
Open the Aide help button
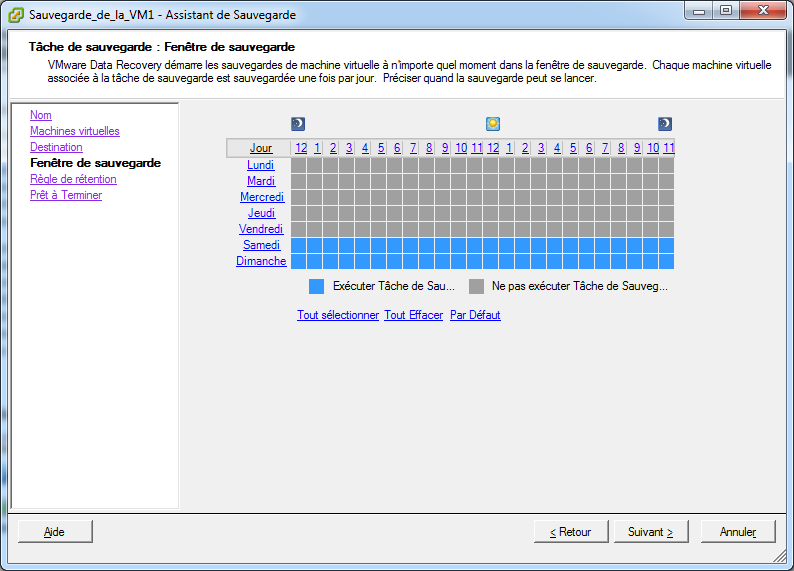point(55,532)
